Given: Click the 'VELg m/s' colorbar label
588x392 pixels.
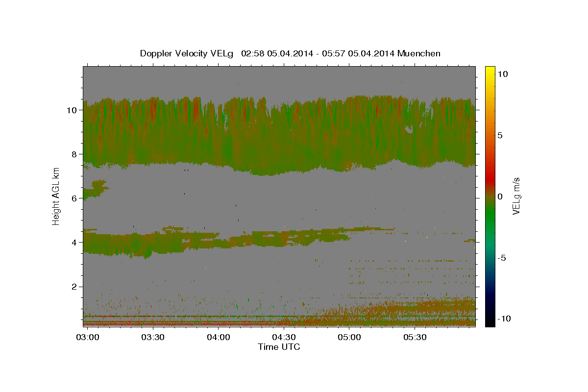Looking at the screenshot, I should [x=516, y=196].
